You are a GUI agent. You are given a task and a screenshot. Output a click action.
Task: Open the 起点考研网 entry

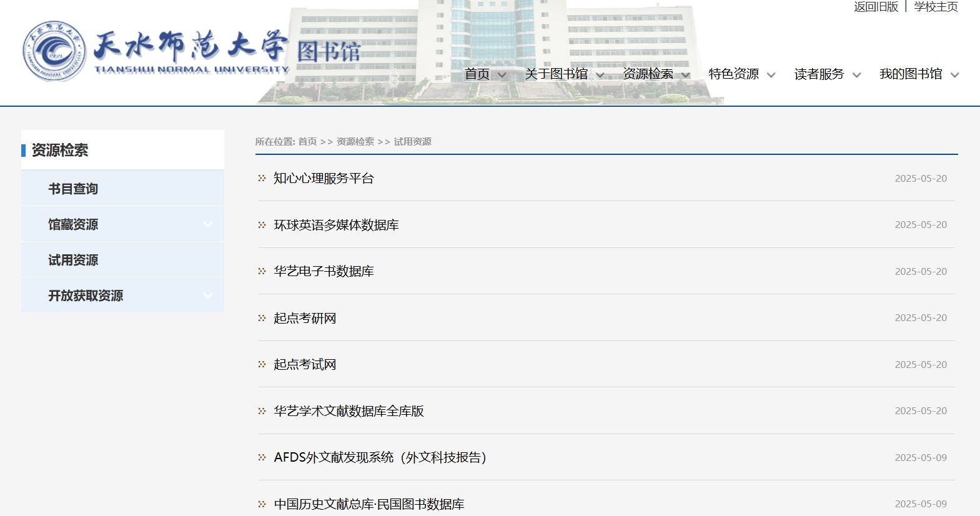click(x=305, y=318)
